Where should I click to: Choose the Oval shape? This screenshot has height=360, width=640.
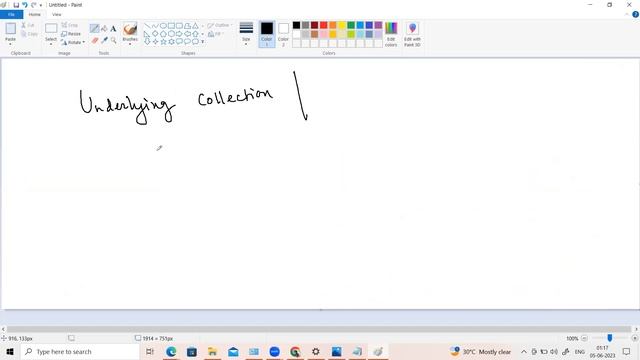(163, 26)
